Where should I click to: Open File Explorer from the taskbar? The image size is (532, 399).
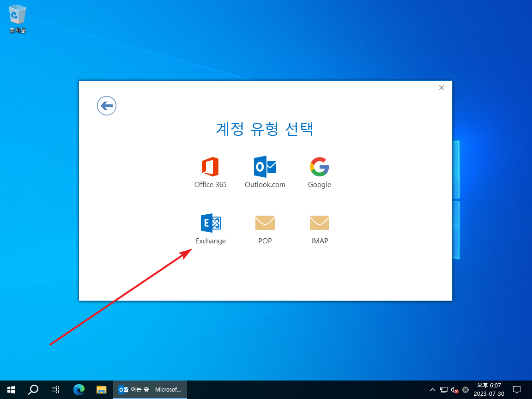point(101,389)
